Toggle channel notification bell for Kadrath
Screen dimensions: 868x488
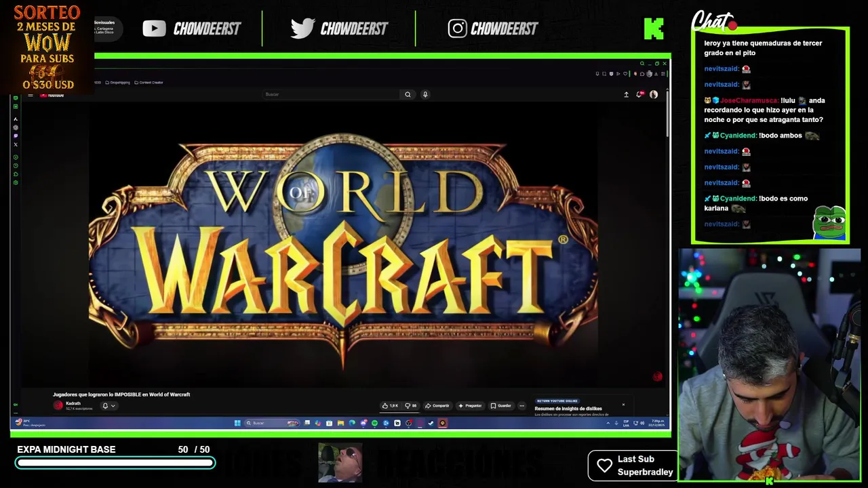coord(105,406)
